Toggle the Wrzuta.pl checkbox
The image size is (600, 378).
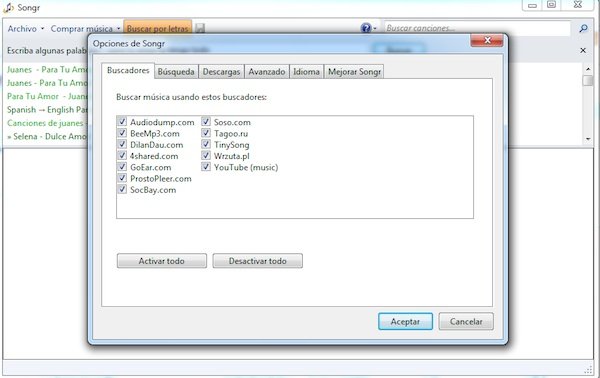click(206, 156)
